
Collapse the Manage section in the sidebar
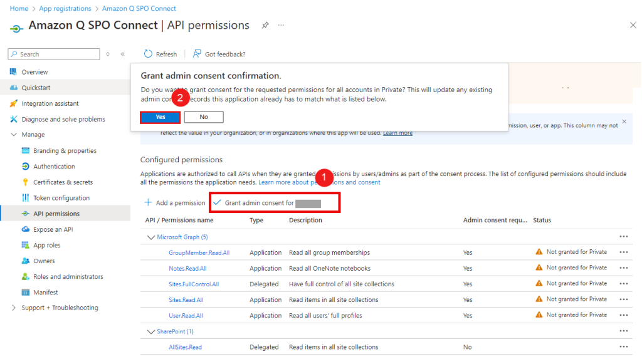pyautogui.click(x=14, y=135)
